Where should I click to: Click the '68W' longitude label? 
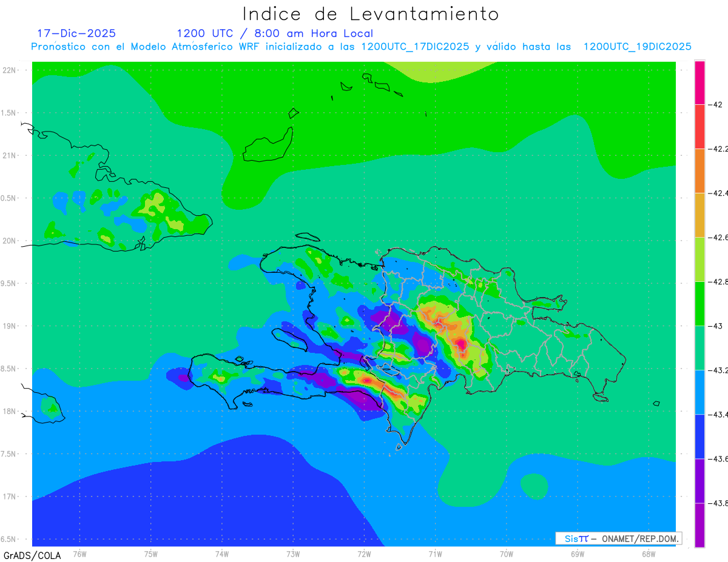point(649,554)
